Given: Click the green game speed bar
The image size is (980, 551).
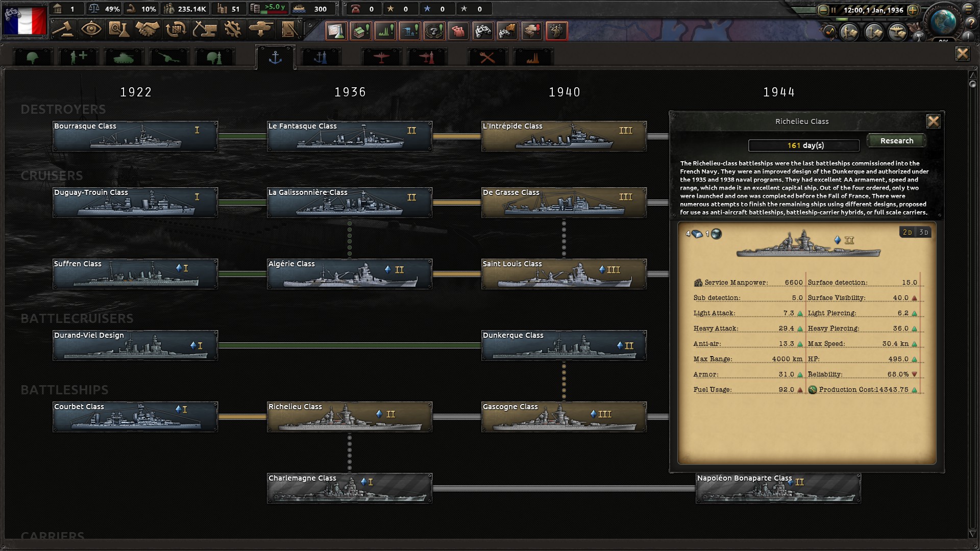Looking at the screenshot, I should click(x=842, y=19).
